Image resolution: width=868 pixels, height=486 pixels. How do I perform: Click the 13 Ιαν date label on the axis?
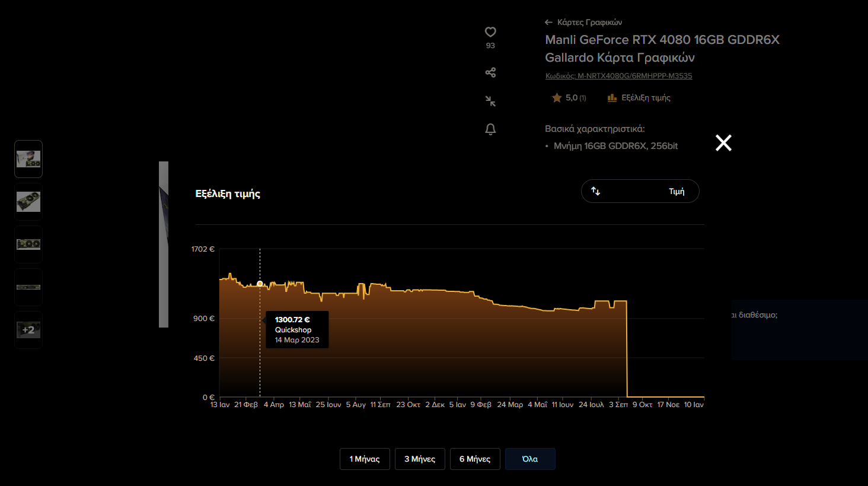[x=220, y=405]
